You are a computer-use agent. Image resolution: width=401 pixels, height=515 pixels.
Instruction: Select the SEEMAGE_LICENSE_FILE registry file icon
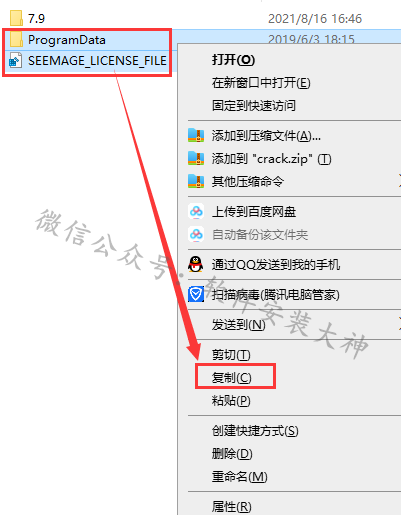click(x=15, y=61)
